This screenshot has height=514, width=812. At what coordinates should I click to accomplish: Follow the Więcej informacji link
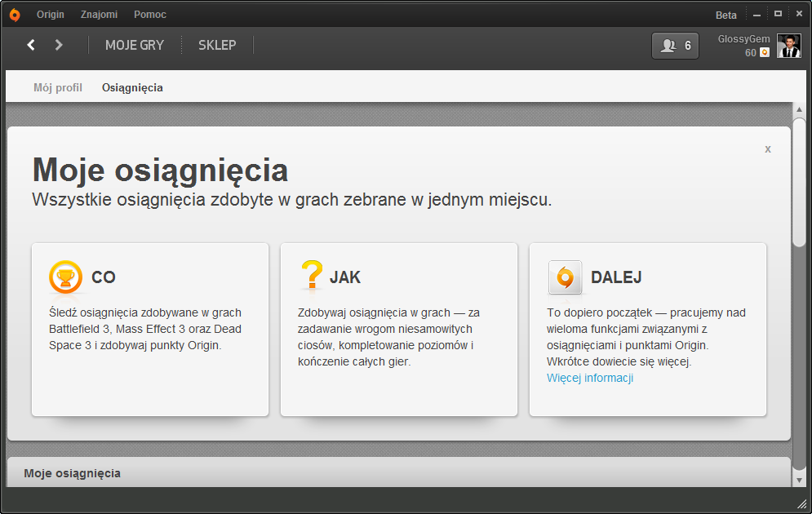(590, 378)
